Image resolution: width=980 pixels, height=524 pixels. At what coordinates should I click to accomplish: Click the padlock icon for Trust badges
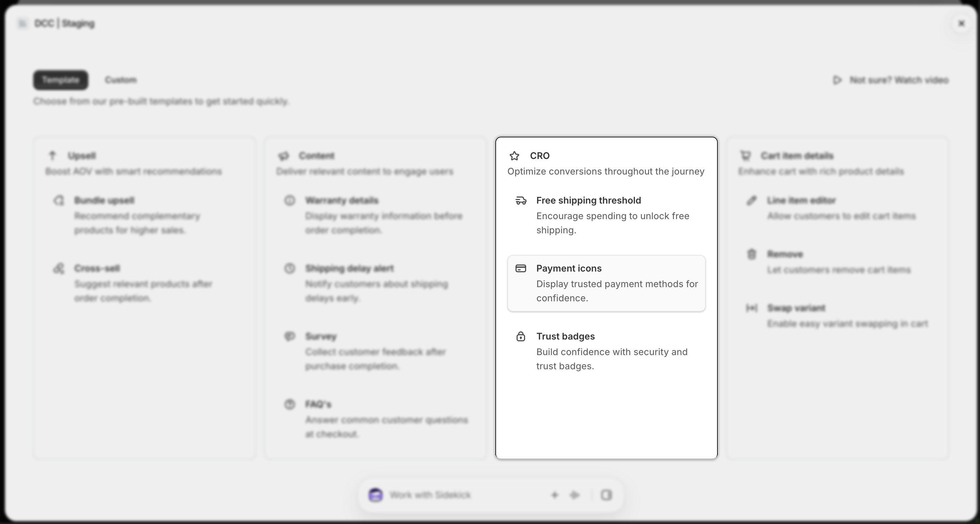click(521, 336)
